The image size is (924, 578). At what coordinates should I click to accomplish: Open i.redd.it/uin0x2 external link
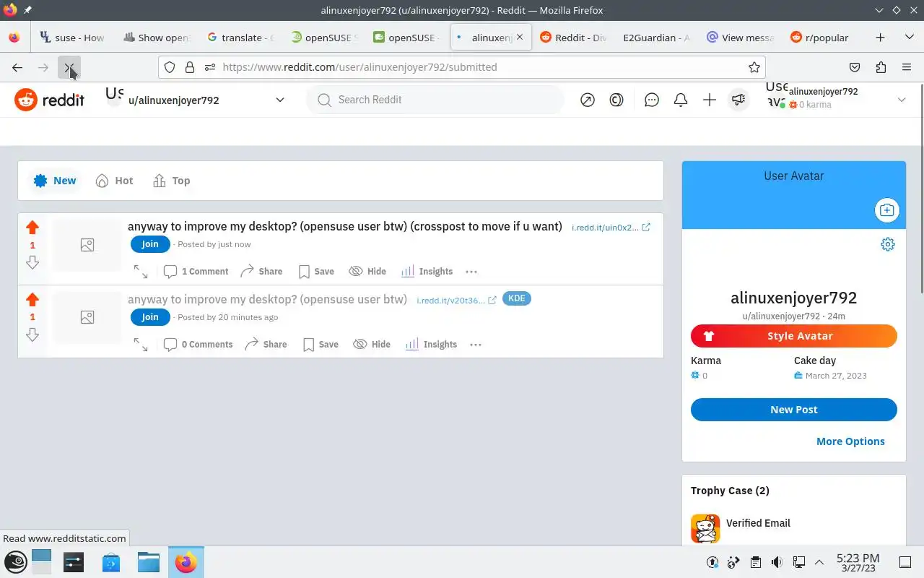(611, 228)
